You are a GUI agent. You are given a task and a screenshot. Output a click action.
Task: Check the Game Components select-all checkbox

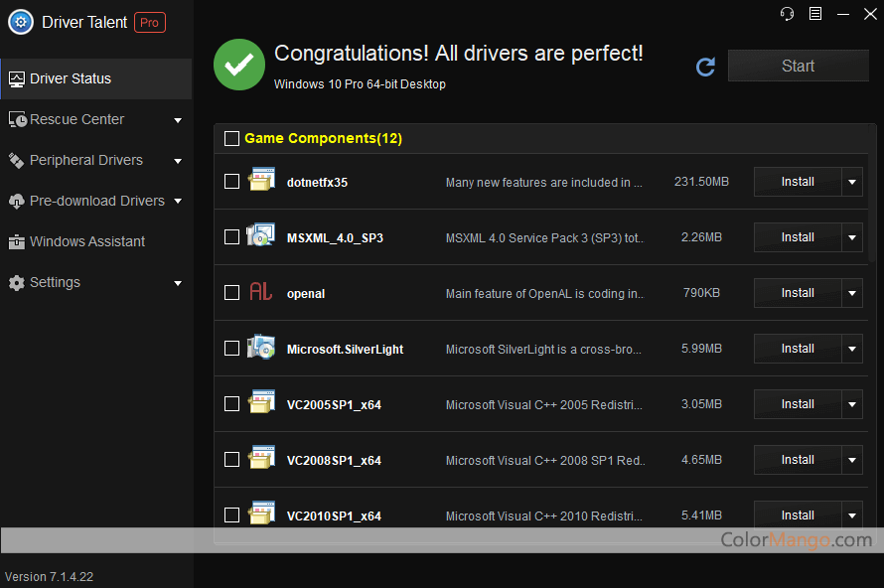pos(231,139)
